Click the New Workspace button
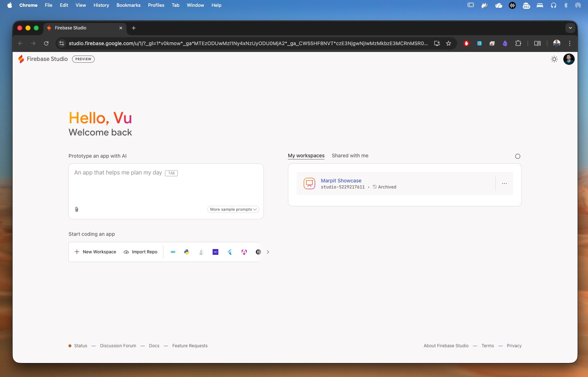Image resolution: width=588 pixels, height=377 pixels. [95, 252]
